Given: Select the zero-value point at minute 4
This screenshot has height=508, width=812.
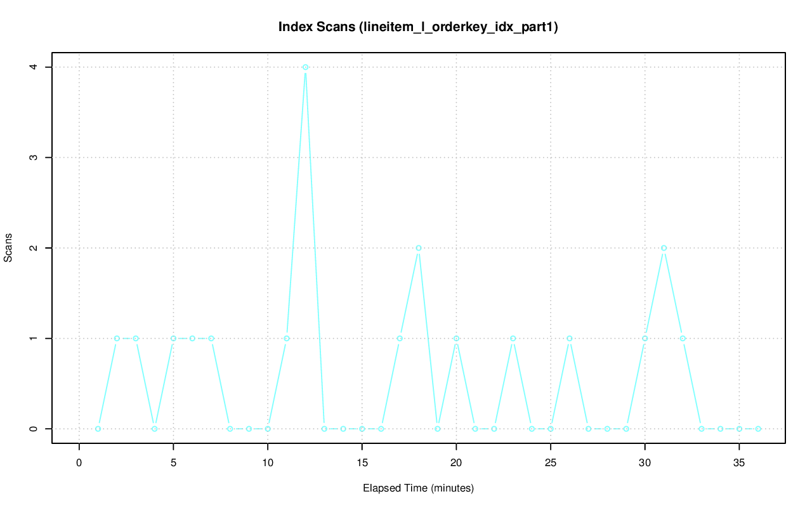Looking at the screenshot, I should (x=154, y=429).
